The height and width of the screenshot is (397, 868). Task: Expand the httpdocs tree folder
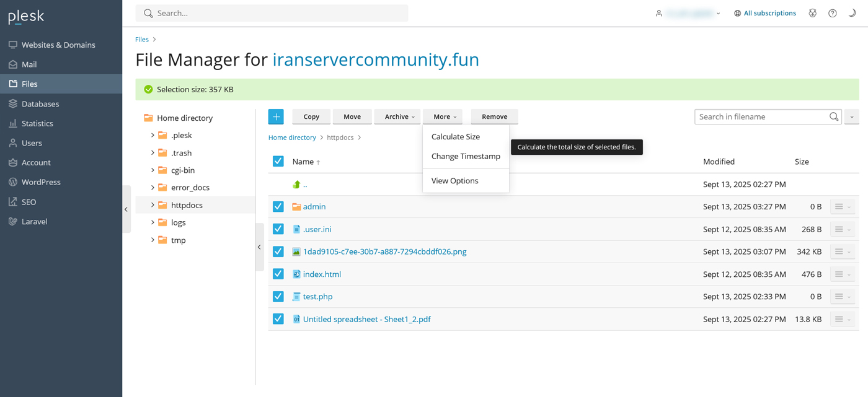[153, 205]
